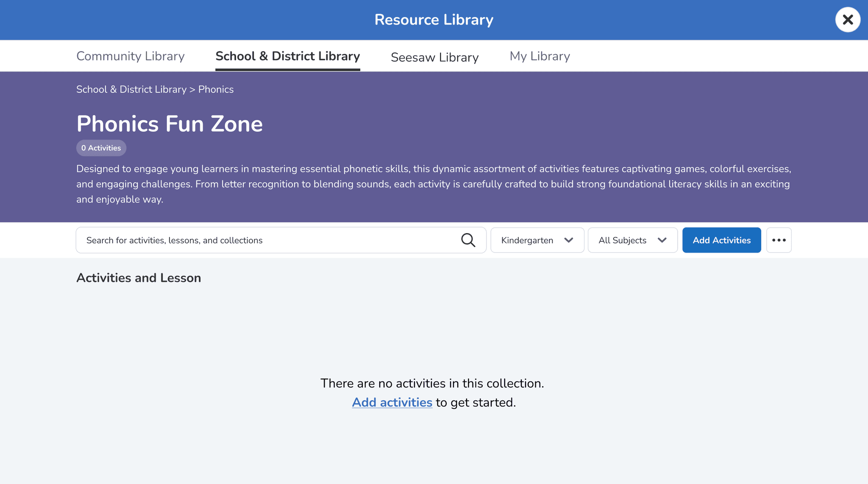Viewport: 868px width, 484px height.
Task: Click the 0 Activities badge
Action: [101, 148]
